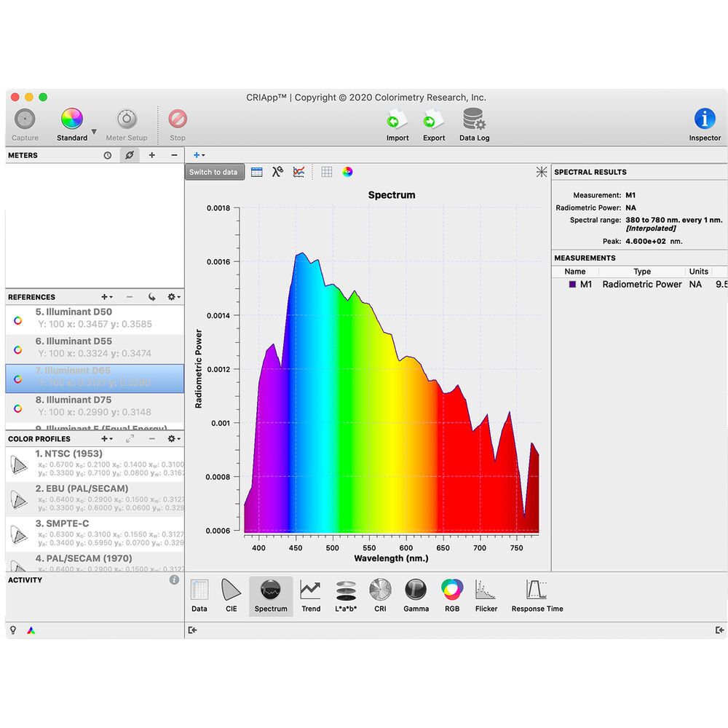Select the color wheel icon above chart

(x=348, y=173)
